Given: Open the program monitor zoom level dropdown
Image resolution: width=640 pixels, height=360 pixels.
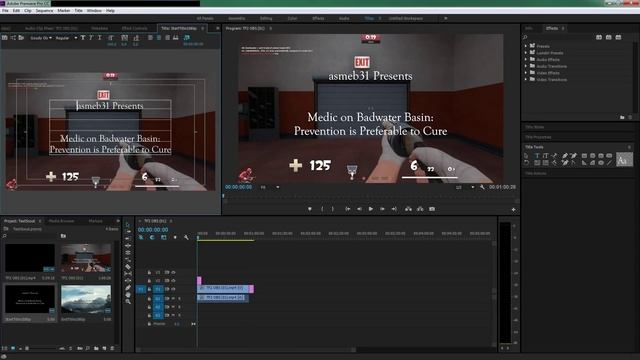Looking at the screenshot, I should [x=270, y=187].
